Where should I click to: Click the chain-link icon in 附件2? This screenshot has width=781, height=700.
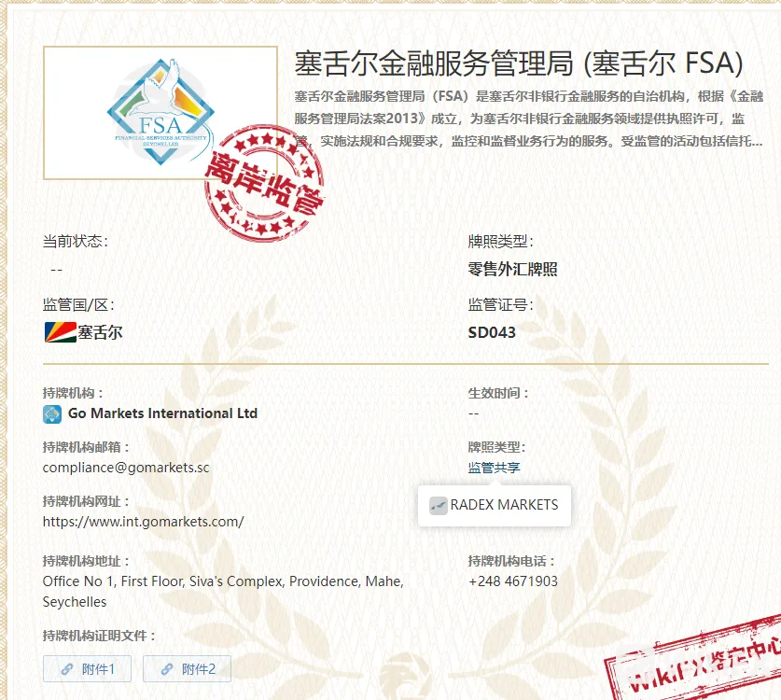click(x=167, y=669)
